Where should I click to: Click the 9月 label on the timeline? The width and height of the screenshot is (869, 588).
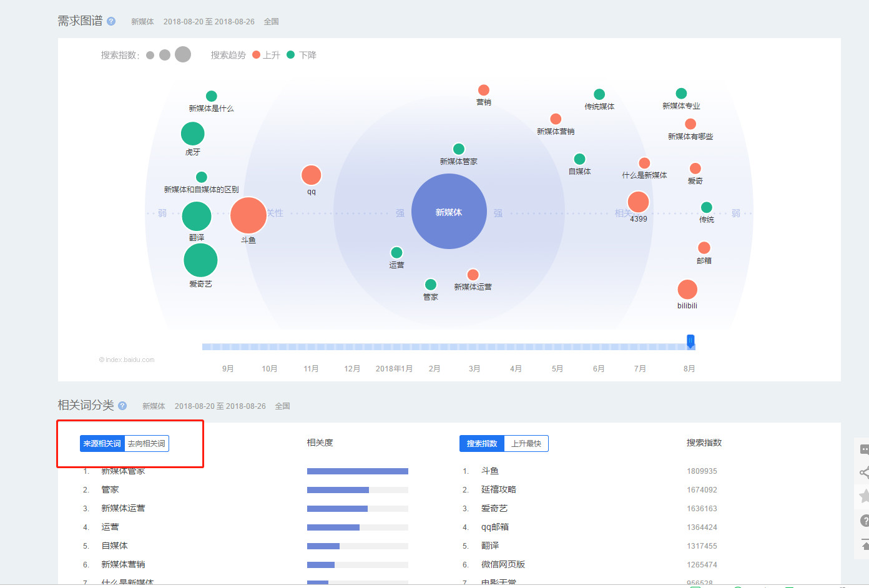pyautogui.click(x=228, y=369)
